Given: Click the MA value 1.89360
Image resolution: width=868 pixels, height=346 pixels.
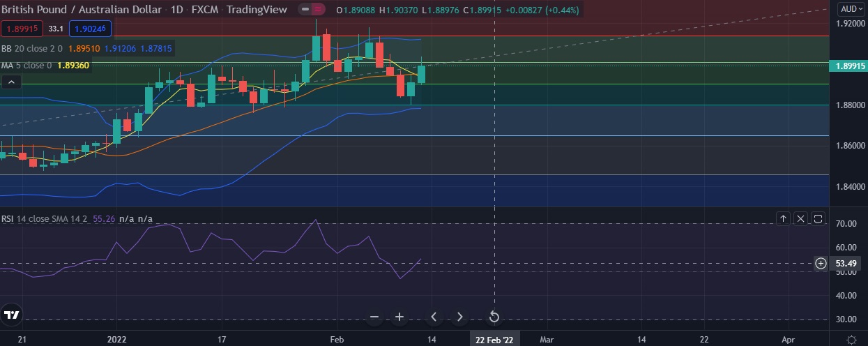Looking at the screenshot, I should click(73, 66).
